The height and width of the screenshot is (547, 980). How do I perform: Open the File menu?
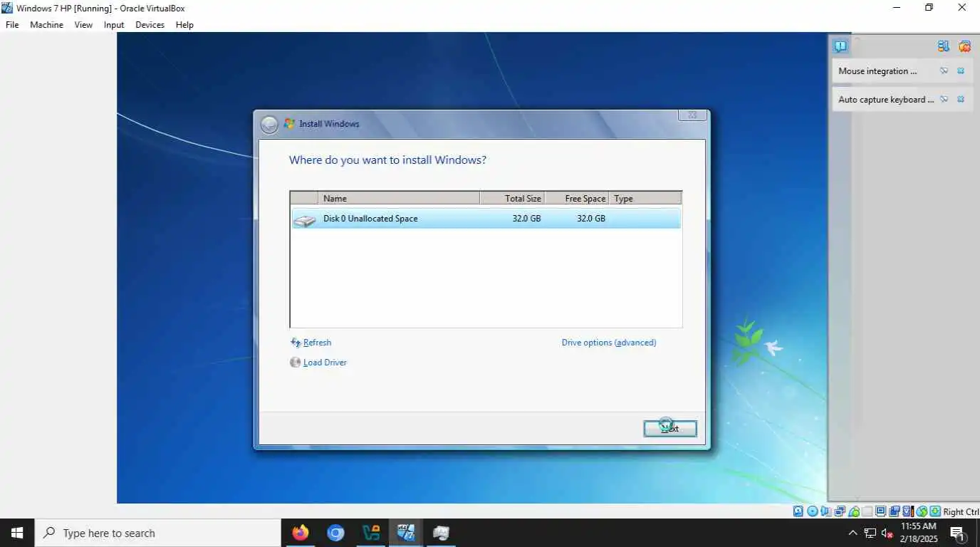[12, 25]
